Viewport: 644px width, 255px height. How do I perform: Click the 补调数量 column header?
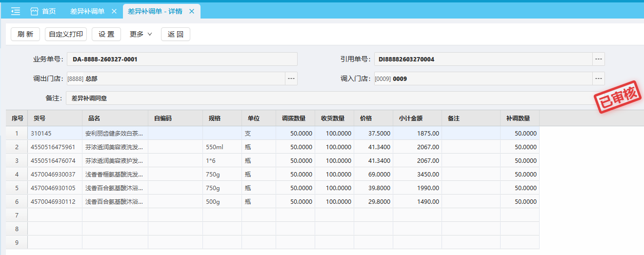click(519, 118)
